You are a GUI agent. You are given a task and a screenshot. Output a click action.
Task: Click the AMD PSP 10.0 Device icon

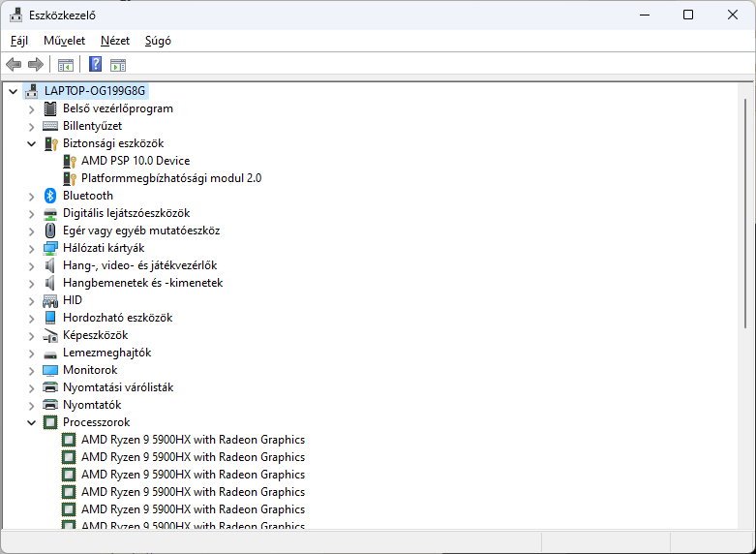click(70, 161)
